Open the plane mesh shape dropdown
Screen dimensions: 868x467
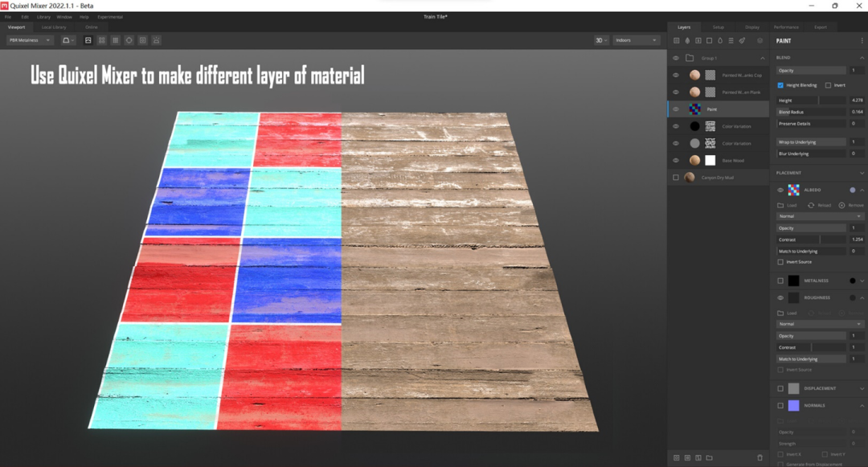pos(68,40)
